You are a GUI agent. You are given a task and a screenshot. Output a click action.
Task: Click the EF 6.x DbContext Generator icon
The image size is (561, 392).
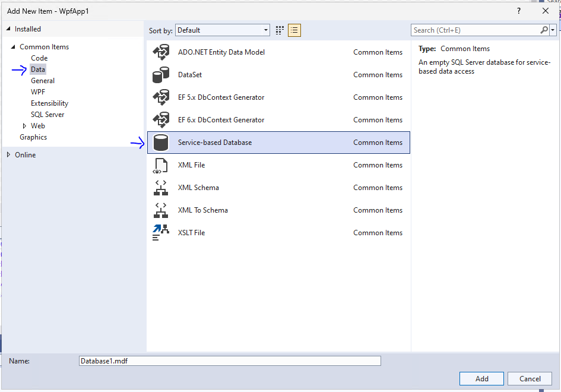pyautogui.click(x=161, y=120)
